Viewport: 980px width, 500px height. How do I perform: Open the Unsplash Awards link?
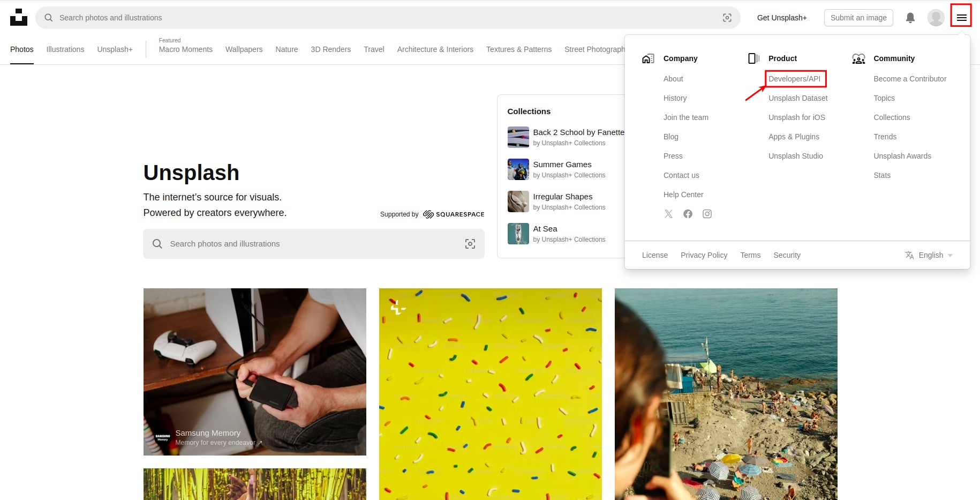pyautogui.click(x=902, y=156)
